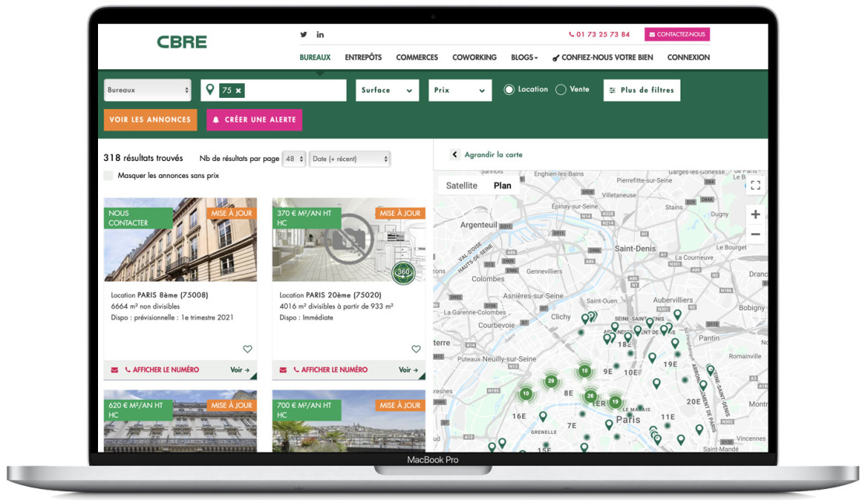Select the Location radio button

509,89
